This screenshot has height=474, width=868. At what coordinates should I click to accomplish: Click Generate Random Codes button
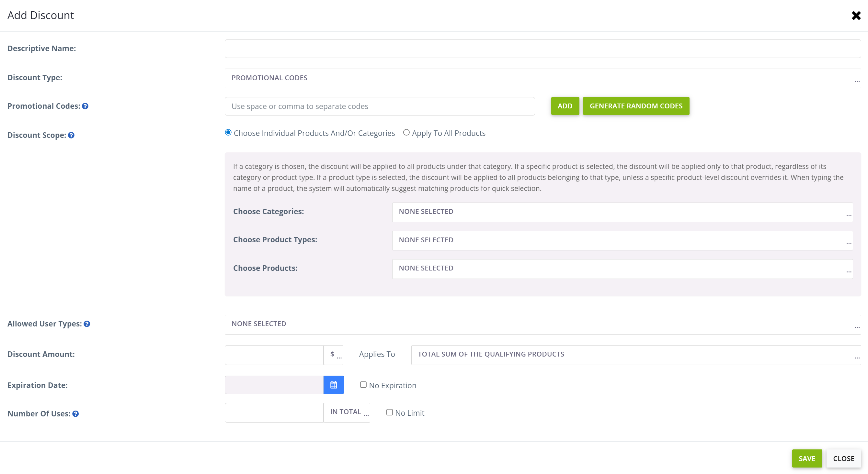[x=636, y=106]
